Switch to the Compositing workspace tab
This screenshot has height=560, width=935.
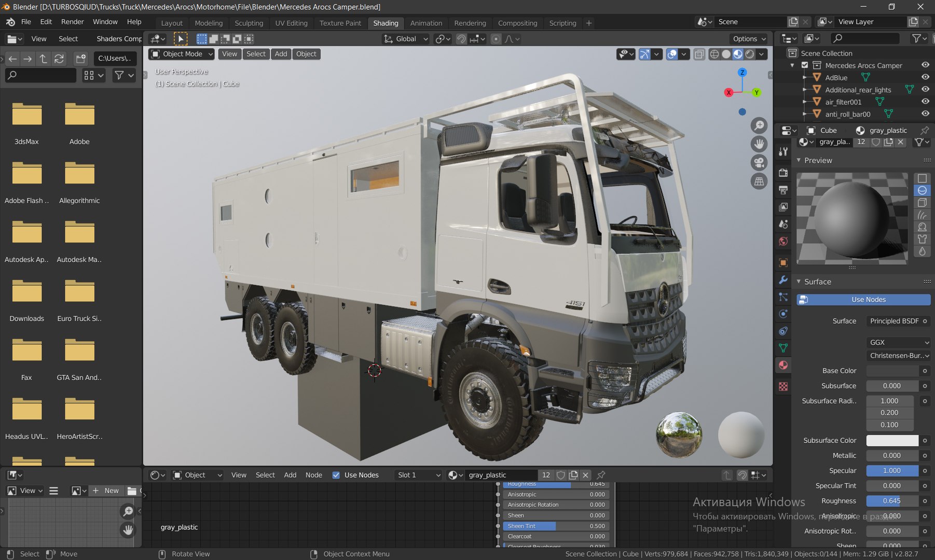517,23
